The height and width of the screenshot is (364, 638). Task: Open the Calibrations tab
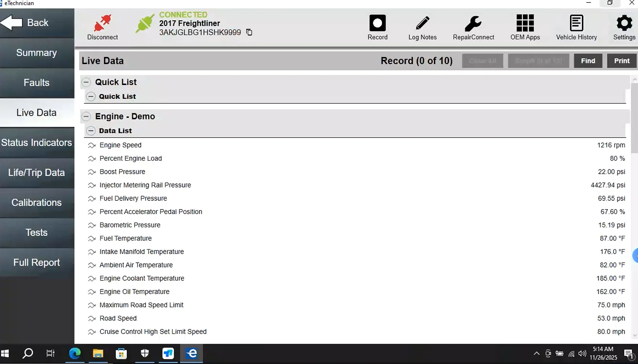point(37,203)
